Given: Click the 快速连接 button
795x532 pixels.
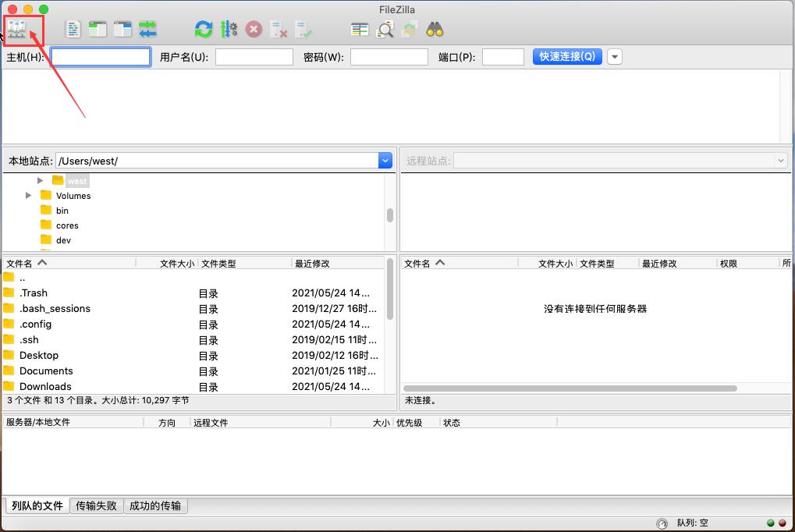Looking at the screenshot, I should (x=567, y=57).
